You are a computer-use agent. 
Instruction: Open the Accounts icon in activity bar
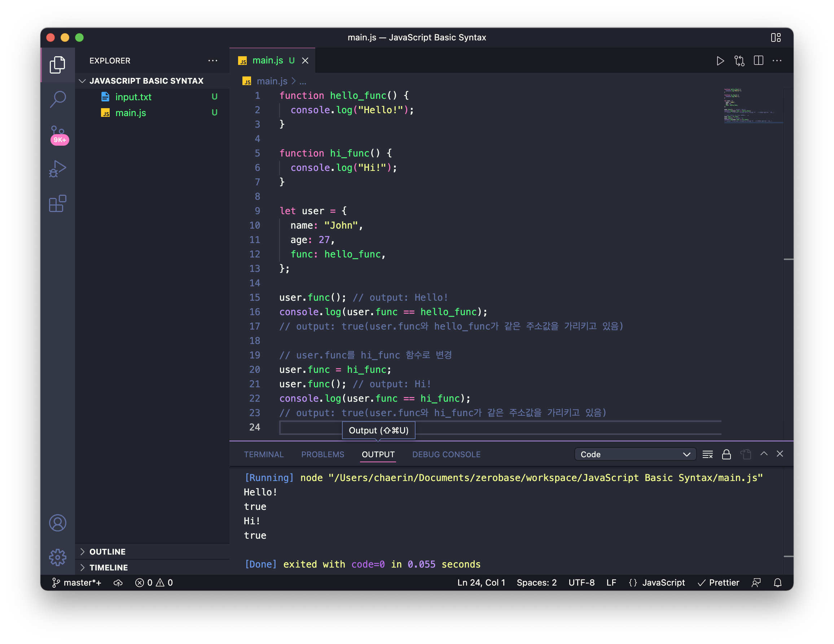(58, 522)
